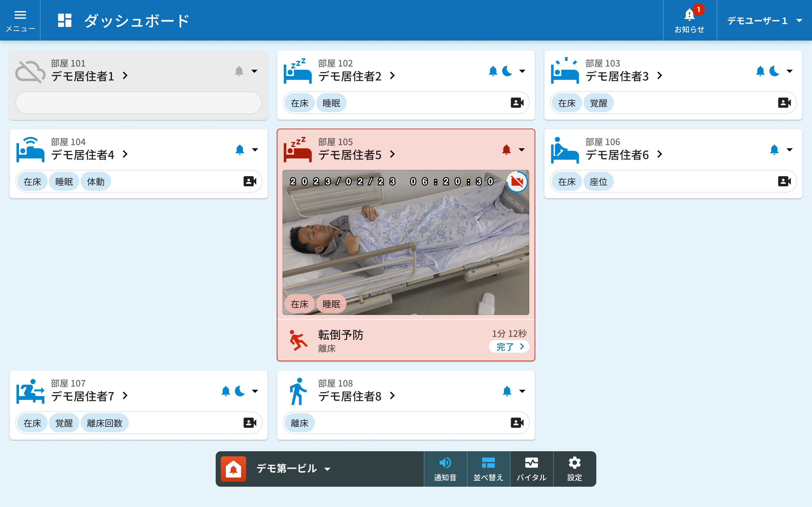Screen dimensions: 812x507
Task: Toggle 通知音 notification sound
Action: [445, 468]
